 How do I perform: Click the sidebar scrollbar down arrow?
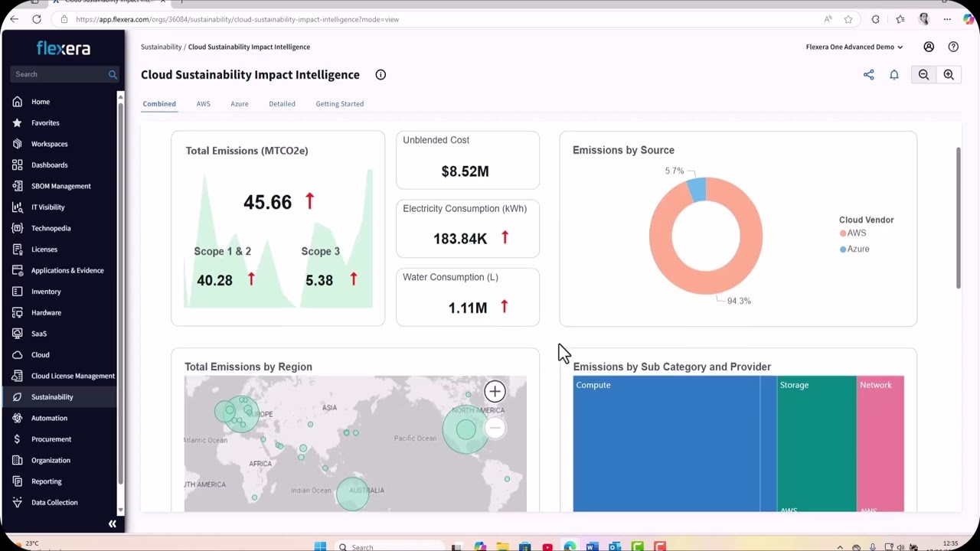coord(120,509)
